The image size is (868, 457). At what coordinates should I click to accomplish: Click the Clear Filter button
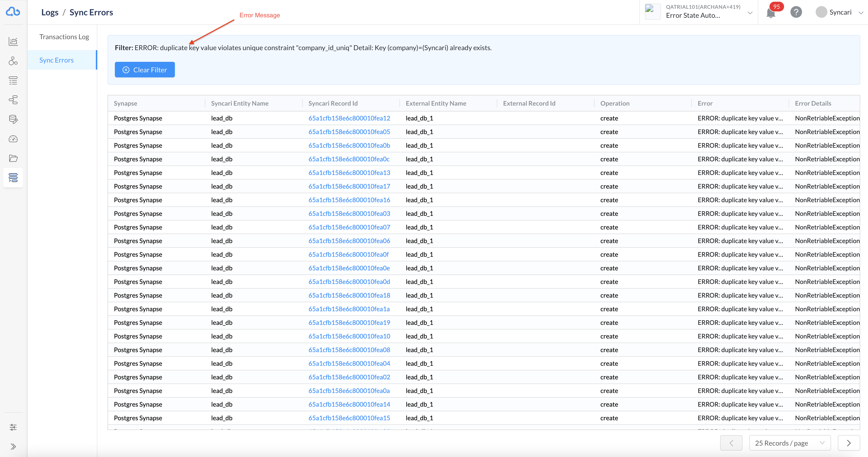pyautogui.click(x=145, y=70)
